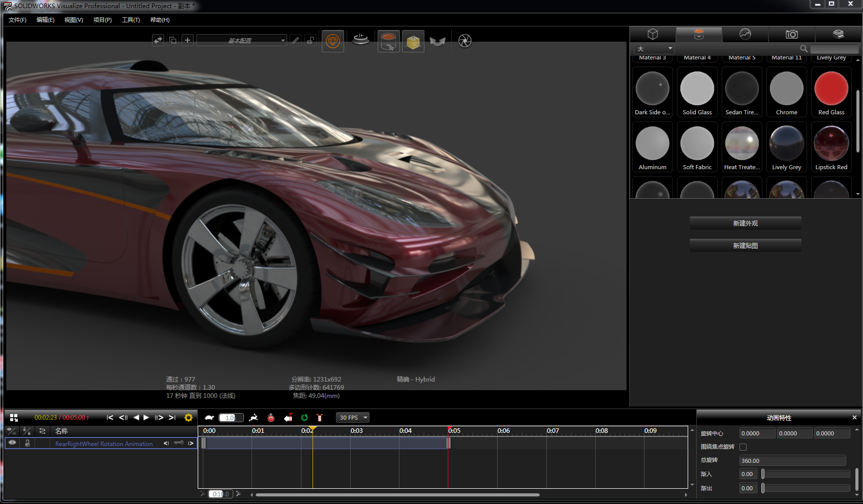Open the 工具(T) menu

[131, 20]
